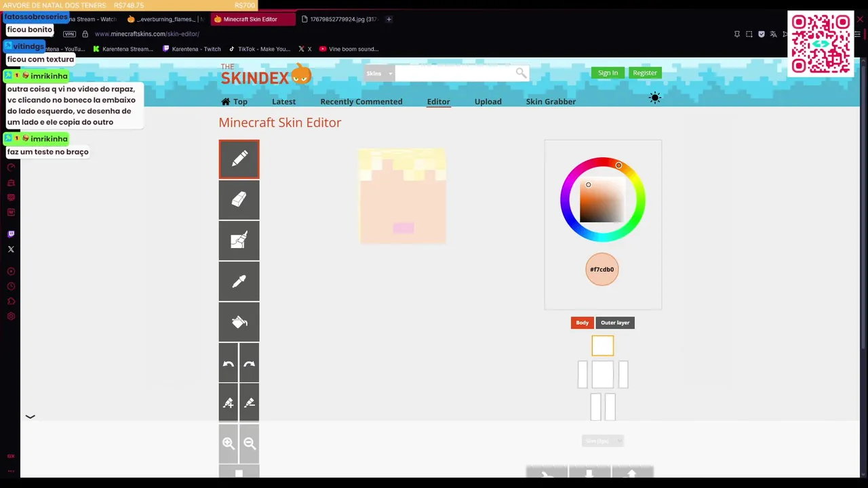868x488 pixels.
Task: Click the site lock icon in address bar
Action: (x=85, y=34)
